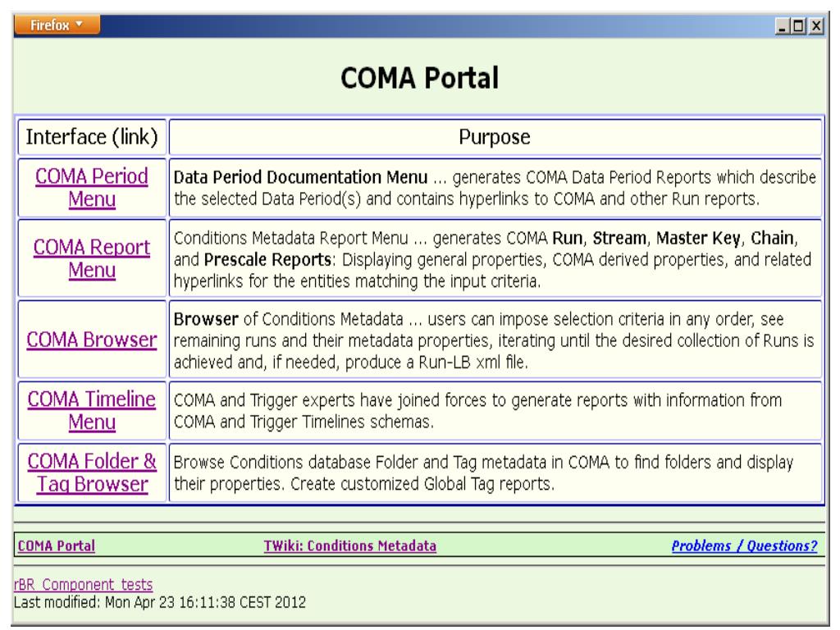Click the COMA Portal page heading
The image size is (840, 630).
(x=419, y=78)
